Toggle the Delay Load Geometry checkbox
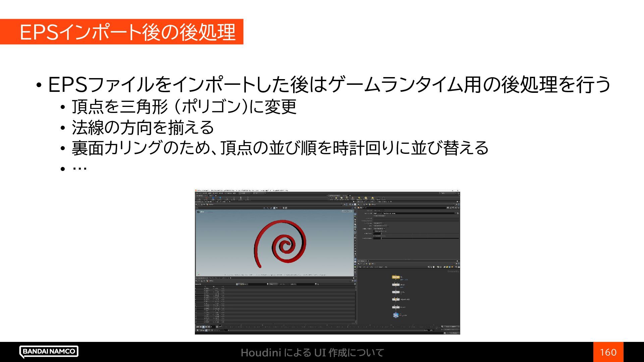 [374, 231]
